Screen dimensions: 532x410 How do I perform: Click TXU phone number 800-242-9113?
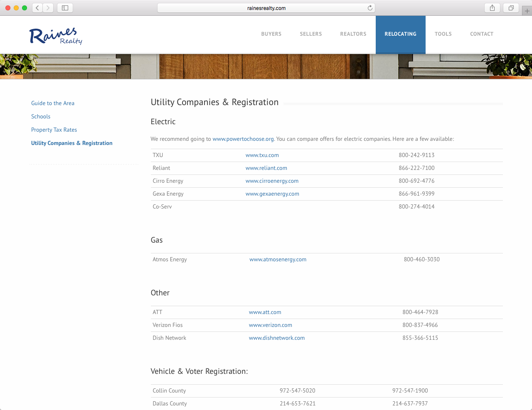(x=416, y=155)
